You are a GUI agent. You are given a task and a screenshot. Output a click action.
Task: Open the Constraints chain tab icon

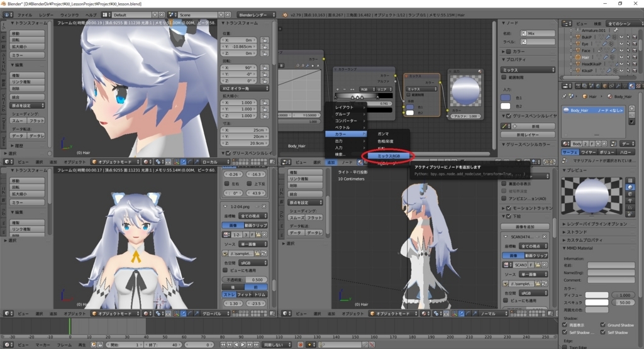611,86
